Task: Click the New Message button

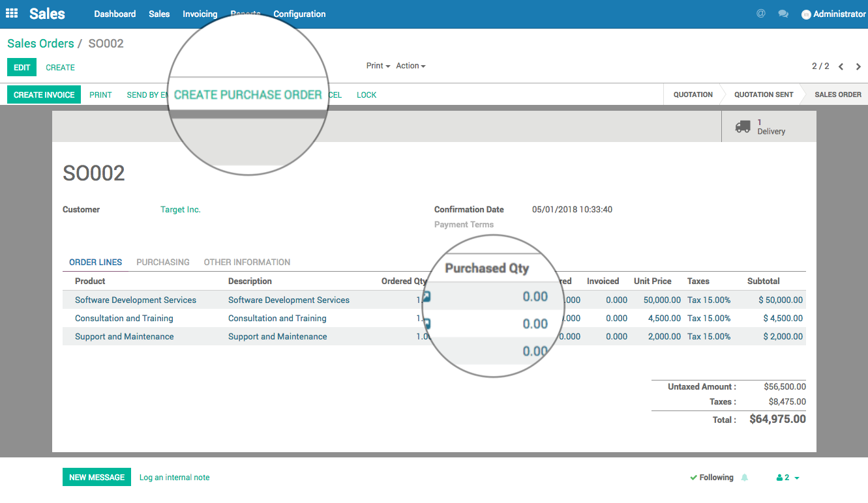Action: 97,477
